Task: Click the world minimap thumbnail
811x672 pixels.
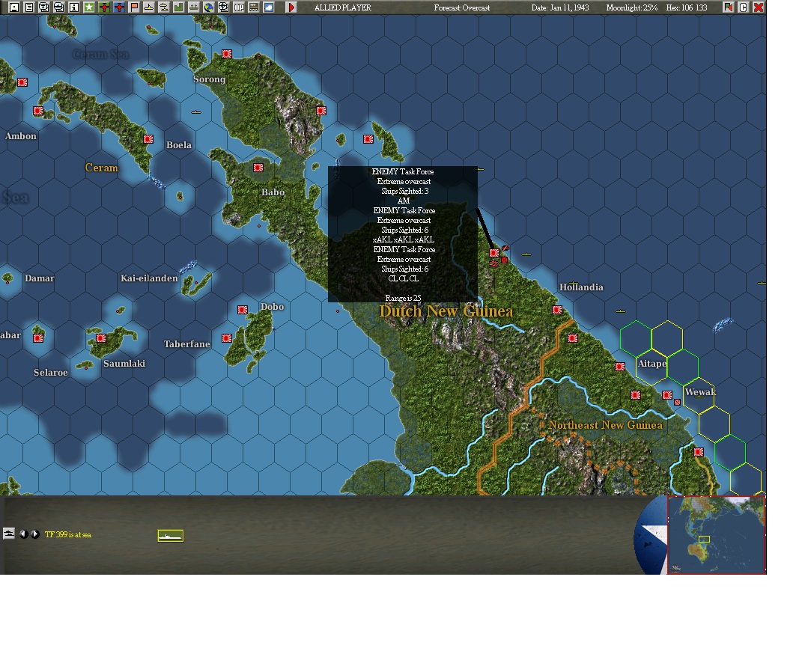Action: [717, 535]
